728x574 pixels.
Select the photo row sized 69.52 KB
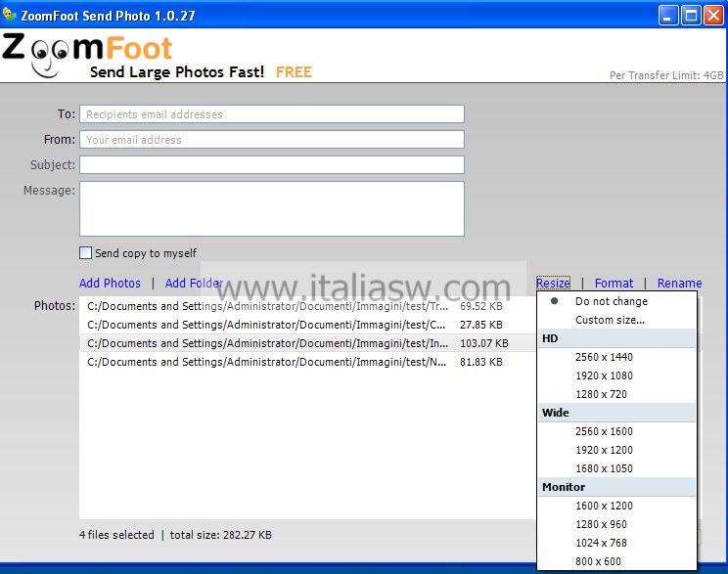click(307, 306)
